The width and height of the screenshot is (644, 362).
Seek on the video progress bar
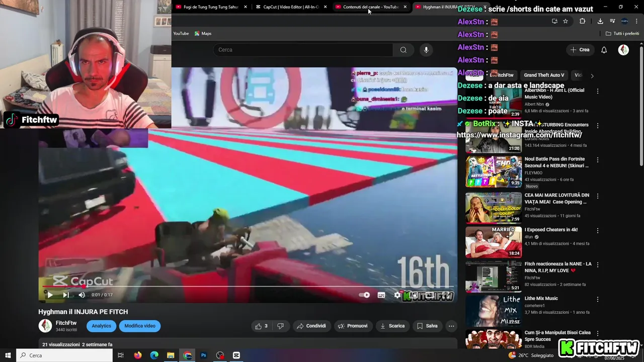(x=248, y=287)
